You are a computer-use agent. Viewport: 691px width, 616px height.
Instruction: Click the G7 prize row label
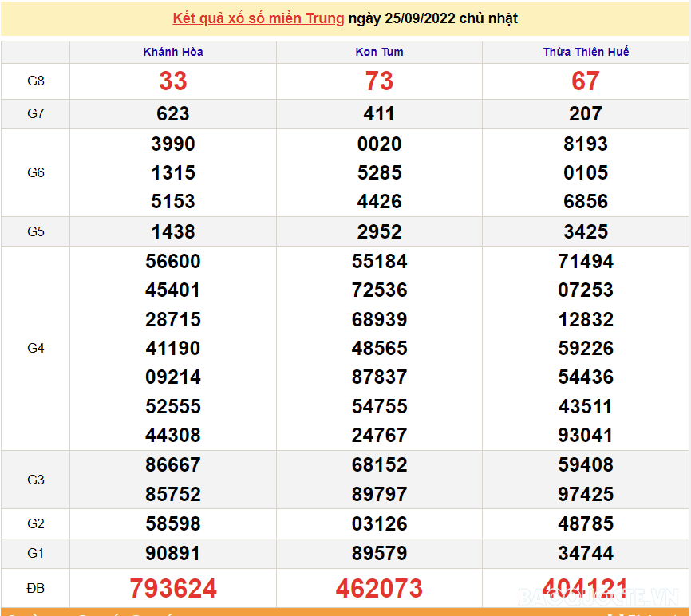click(x=36, y=114)
